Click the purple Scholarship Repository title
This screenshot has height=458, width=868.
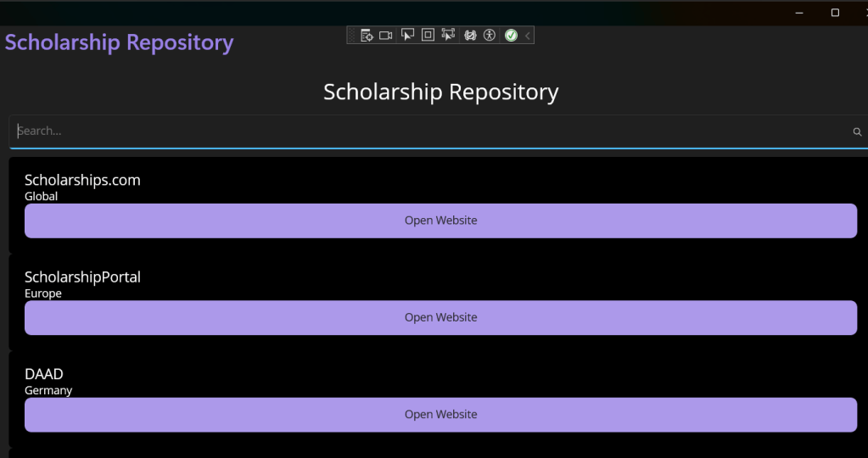coord(119,42)
